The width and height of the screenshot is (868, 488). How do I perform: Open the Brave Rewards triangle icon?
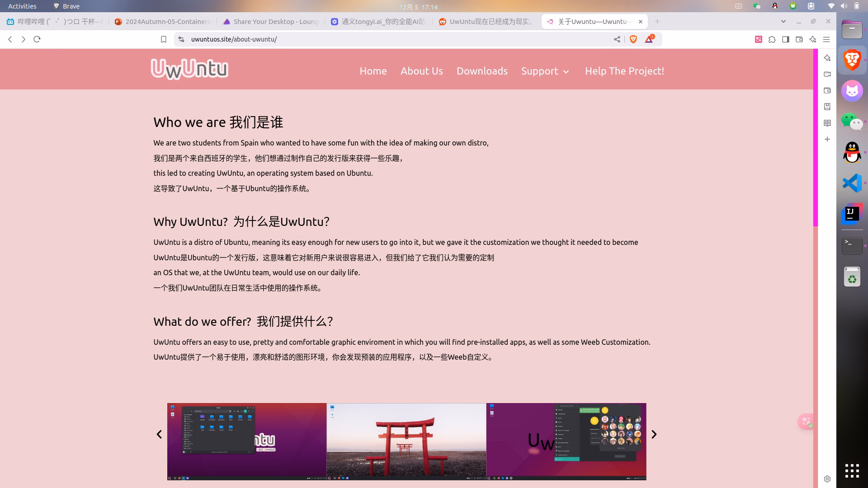[x=649, y=39]
